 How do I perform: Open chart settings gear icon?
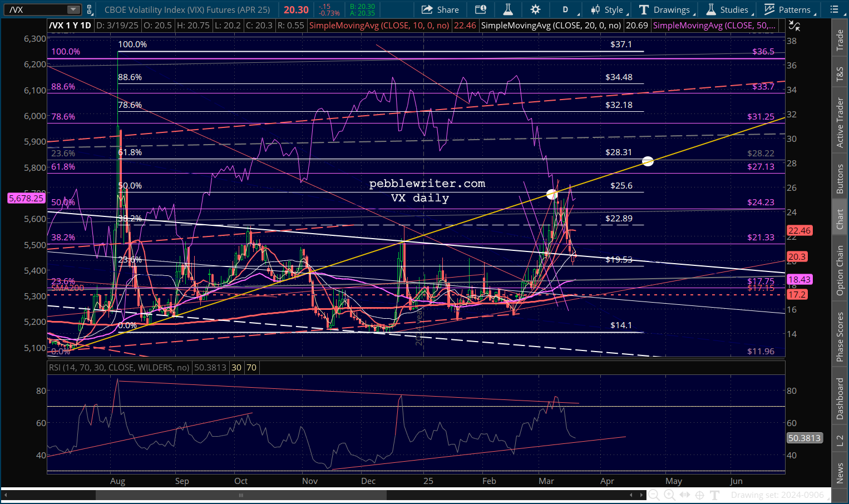coord(535,9)
